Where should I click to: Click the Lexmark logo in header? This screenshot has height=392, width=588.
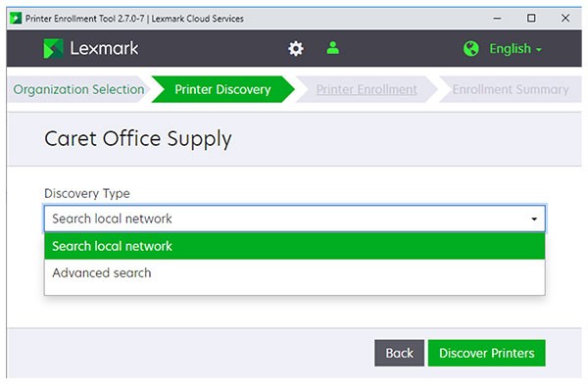click(91, 49)
